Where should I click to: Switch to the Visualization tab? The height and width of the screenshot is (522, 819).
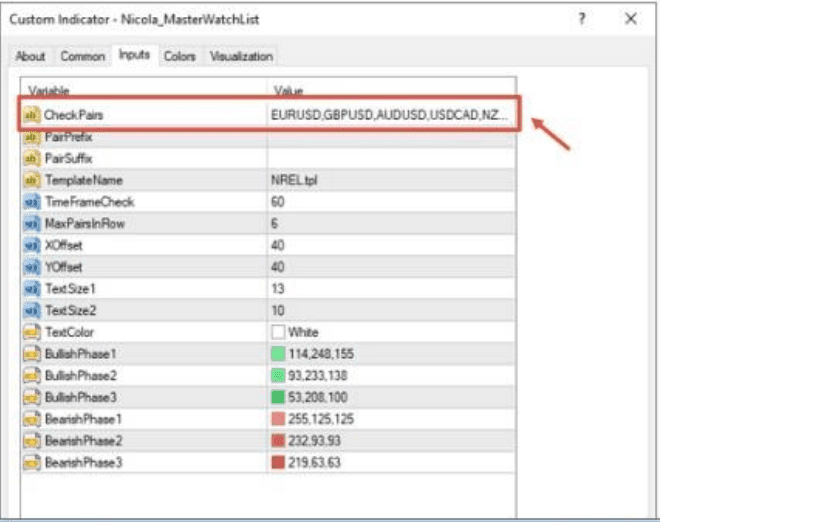coord(240,57)
